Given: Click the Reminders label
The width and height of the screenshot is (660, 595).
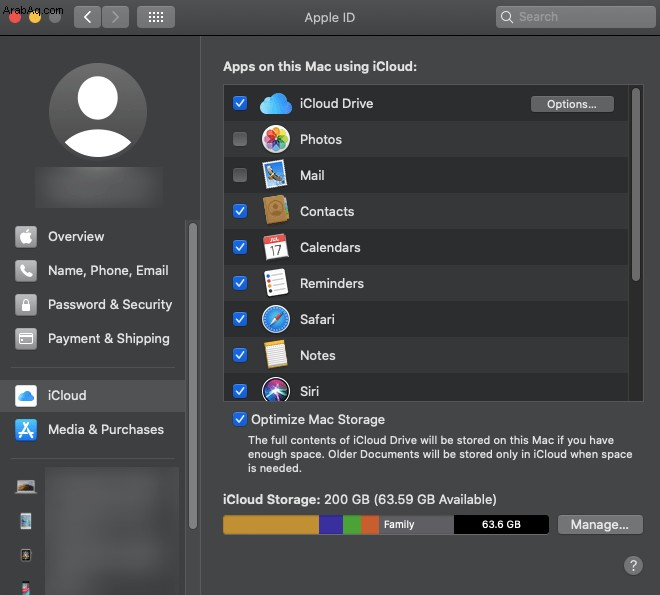Looking at the screenshot, I should (332, 284).
